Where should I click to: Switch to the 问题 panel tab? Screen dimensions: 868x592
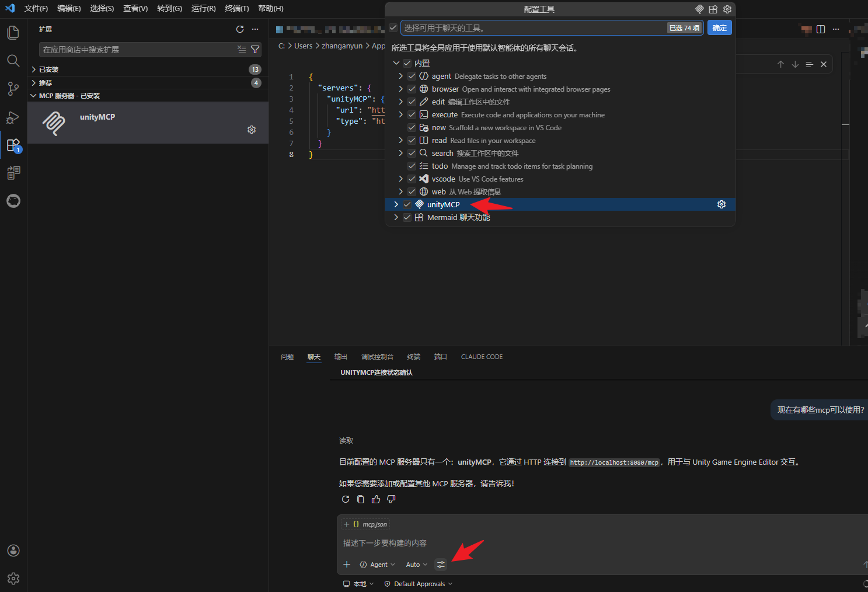[x=287, y=357]
